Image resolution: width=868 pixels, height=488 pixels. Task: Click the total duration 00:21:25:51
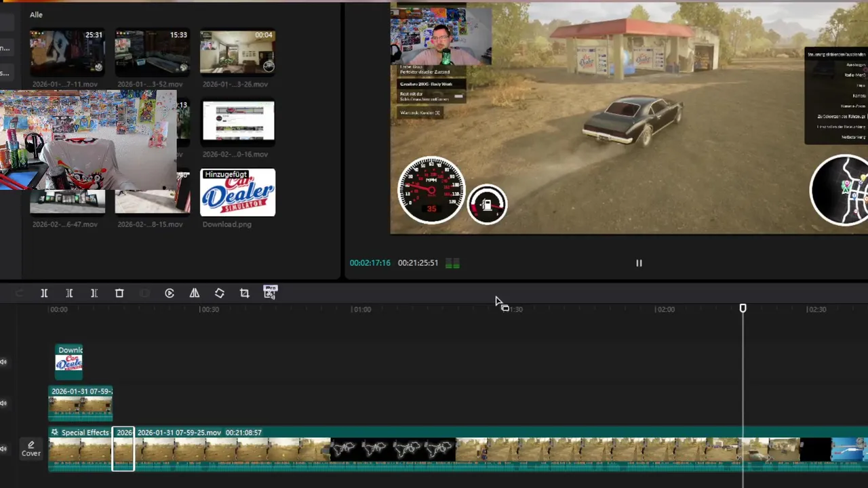(418, 263)
